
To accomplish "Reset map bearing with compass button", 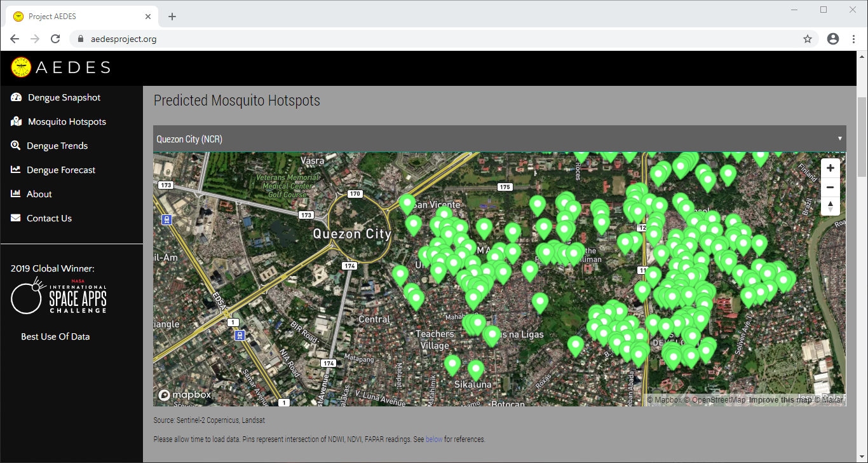I will point(830,206).
